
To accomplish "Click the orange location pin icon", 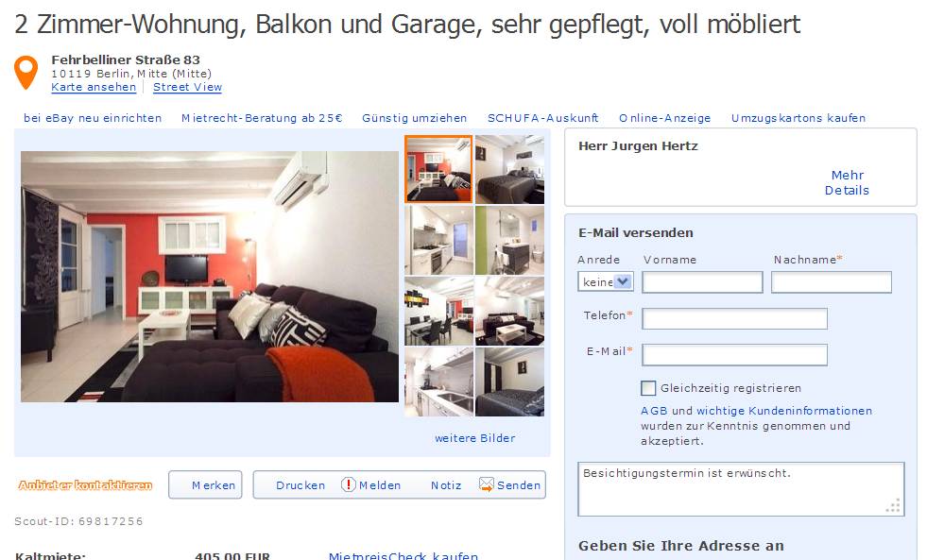I will 26,72.
